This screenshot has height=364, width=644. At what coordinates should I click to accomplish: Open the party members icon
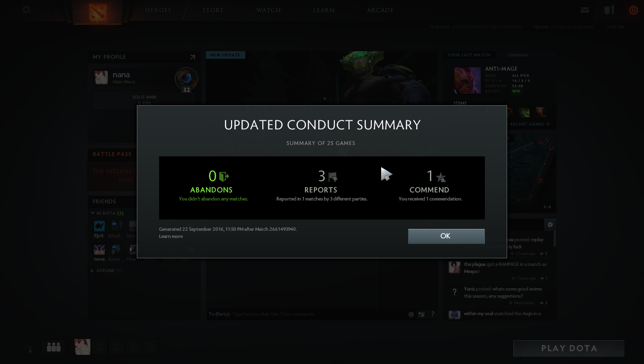click(54, 347)
